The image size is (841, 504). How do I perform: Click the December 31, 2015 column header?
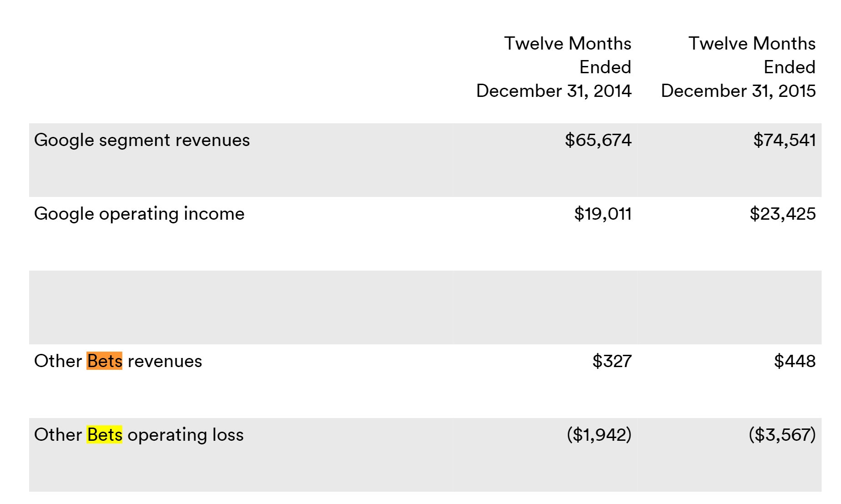738,91
